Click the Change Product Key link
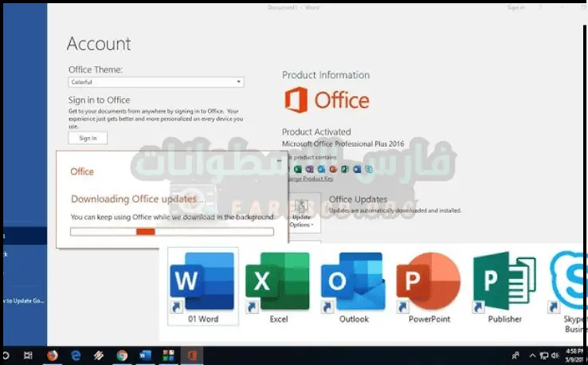The image size is (588, 365). pyautogui.click(x=310, y=179)
